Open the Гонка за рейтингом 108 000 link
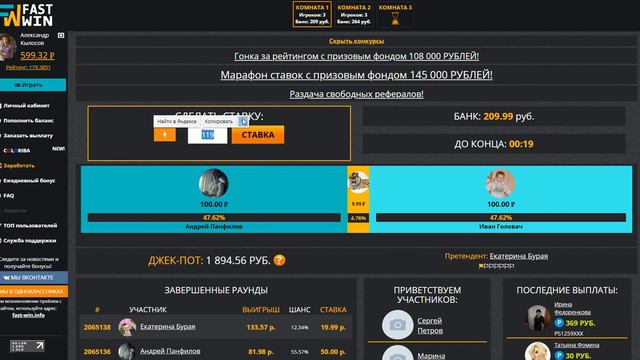Screen dimensions: 640x360 point(356,56)
